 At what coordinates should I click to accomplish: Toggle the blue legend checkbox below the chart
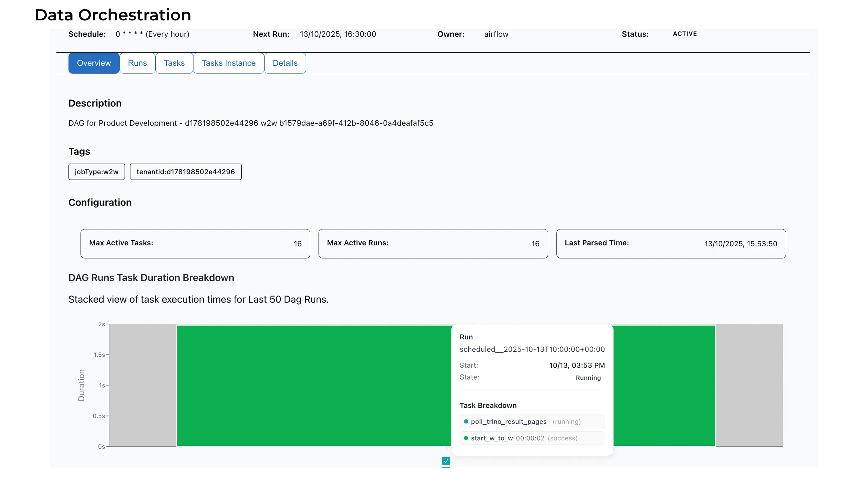446,461
